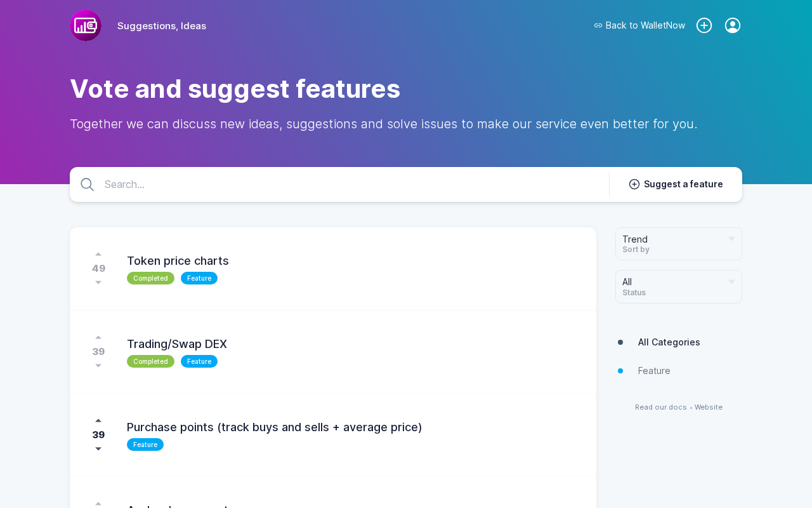Select the Feature category filter

point(654,371)
